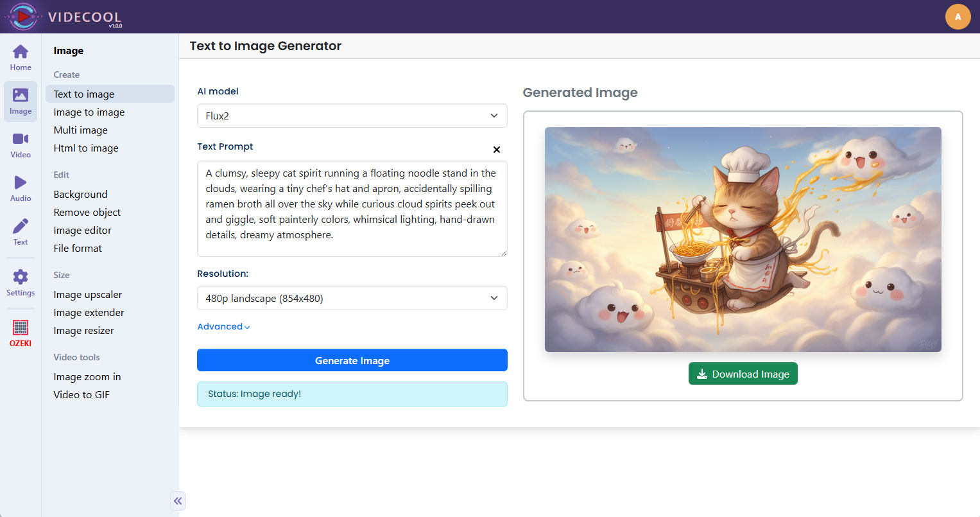The width and height of the screenshot is (980, 517).
Task: Click inside the Text Prompt textarea
Action: point(352,209)
